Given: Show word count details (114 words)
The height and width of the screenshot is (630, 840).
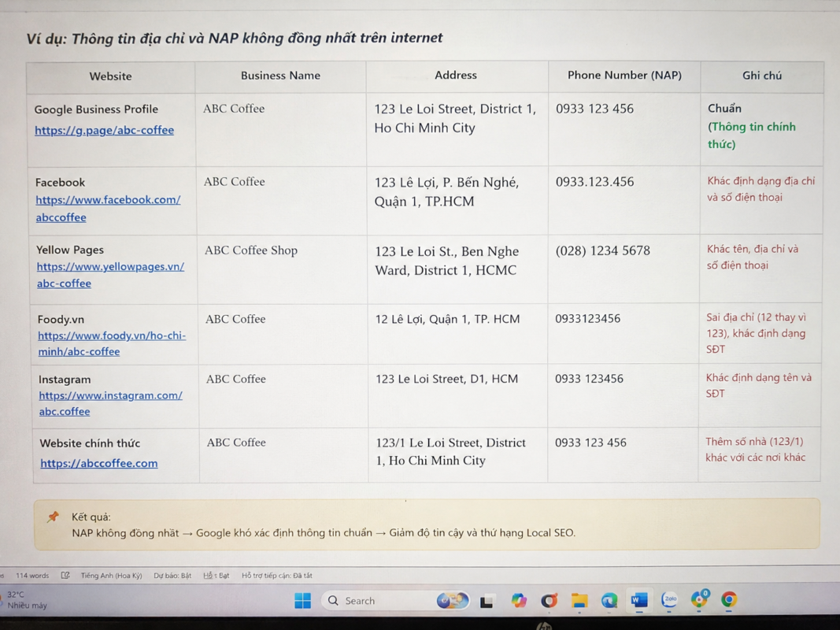Looking at the screenshot, I should pos(32,576).
